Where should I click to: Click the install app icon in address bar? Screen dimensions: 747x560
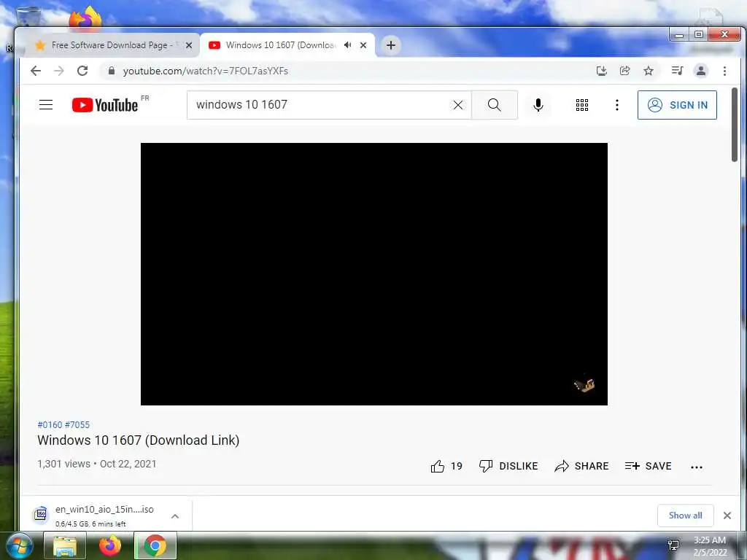(602, 71)
